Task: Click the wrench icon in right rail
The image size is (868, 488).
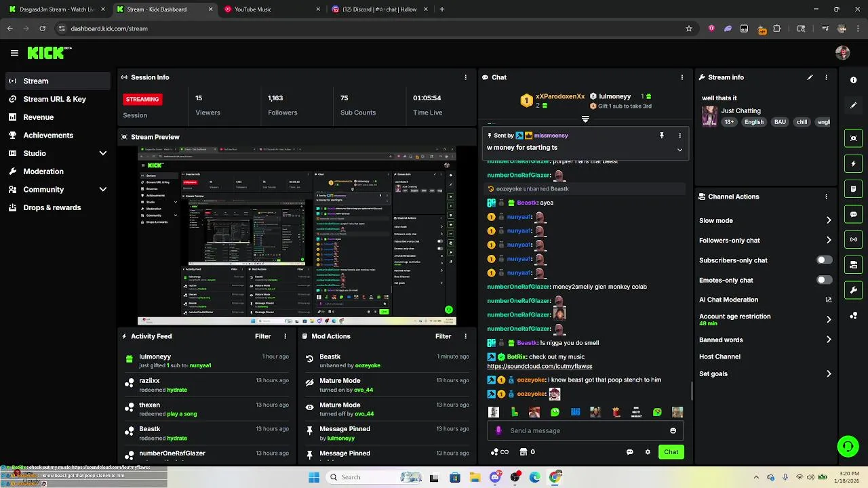Action: point(853,290)
